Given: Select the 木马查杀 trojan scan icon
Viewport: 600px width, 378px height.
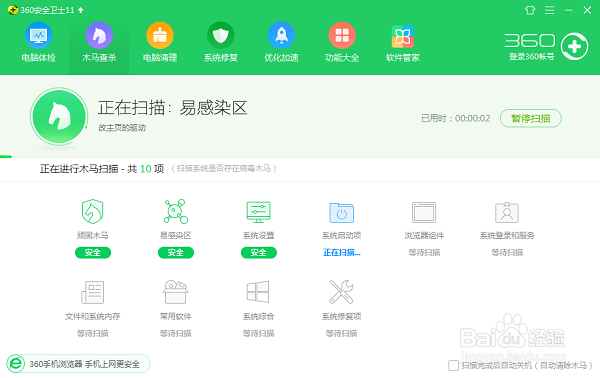Looking at the screenshot, I should (x=99, y=36).
